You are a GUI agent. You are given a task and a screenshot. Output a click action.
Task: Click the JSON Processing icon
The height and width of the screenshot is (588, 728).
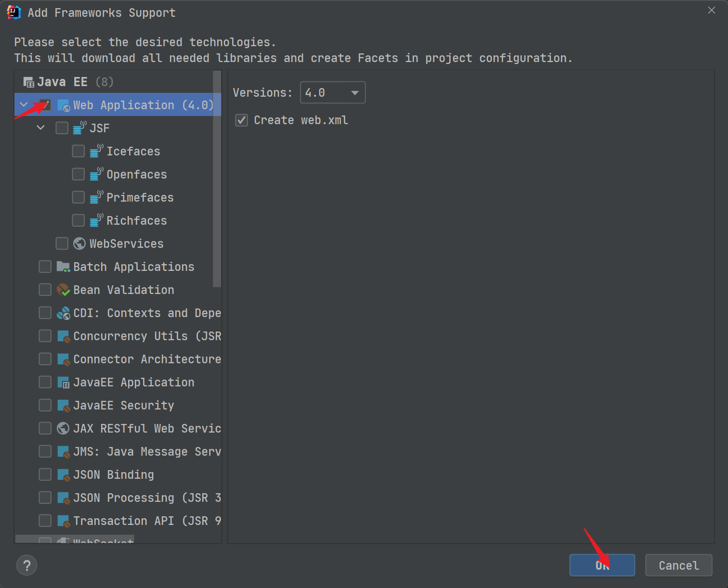point(64,498)
